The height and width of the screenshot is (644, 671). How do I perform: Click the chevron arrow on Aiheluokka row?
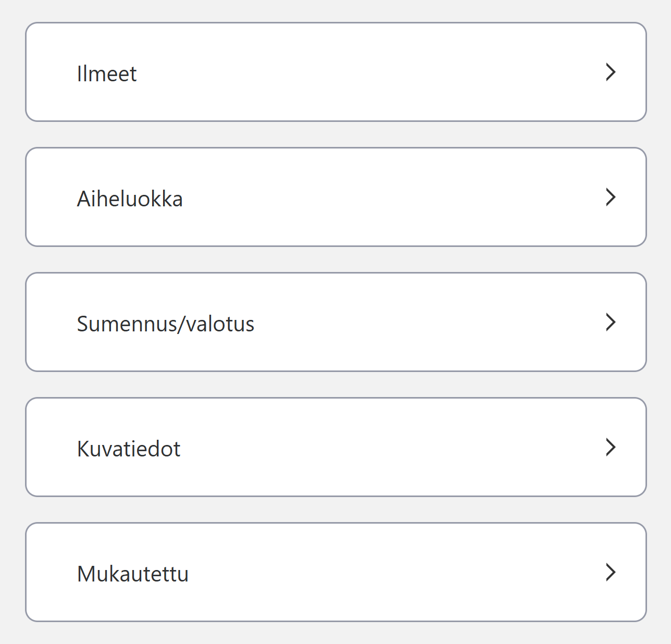pyautogui.click(x=611, y=197)
